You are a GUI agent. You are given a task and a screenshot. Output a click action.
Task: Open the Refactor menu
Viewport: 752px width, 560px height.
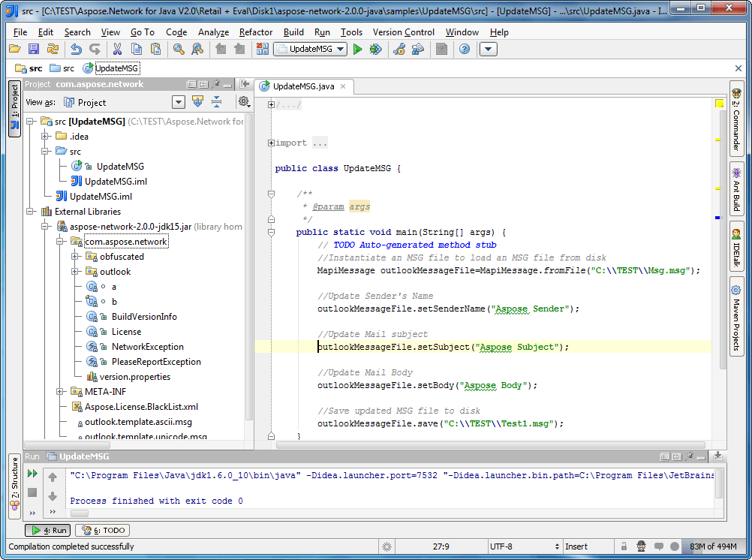point(256,32)
